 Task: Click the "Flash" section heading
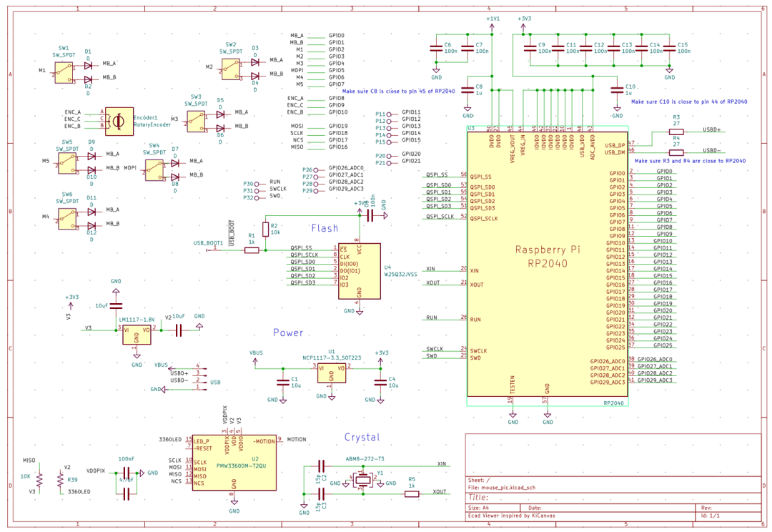pyautogui.click(x=325, y=228)
